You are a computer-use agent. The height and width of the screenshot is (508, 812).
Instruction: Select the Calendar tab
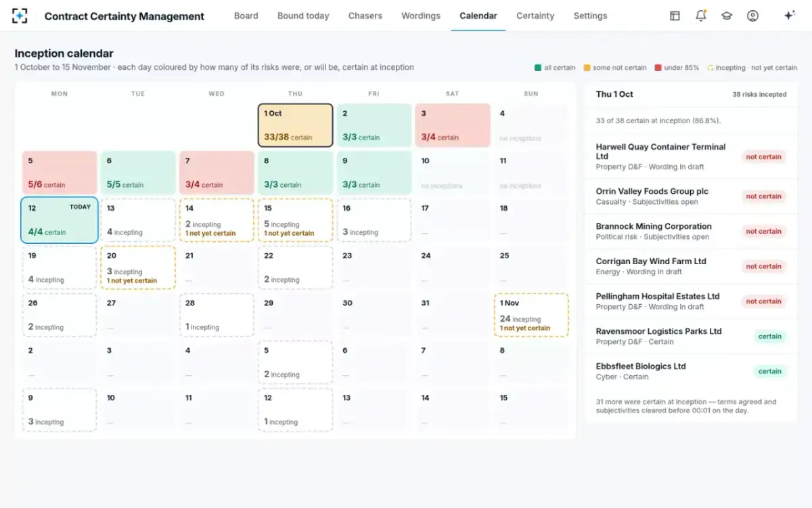tap(478, 16)
